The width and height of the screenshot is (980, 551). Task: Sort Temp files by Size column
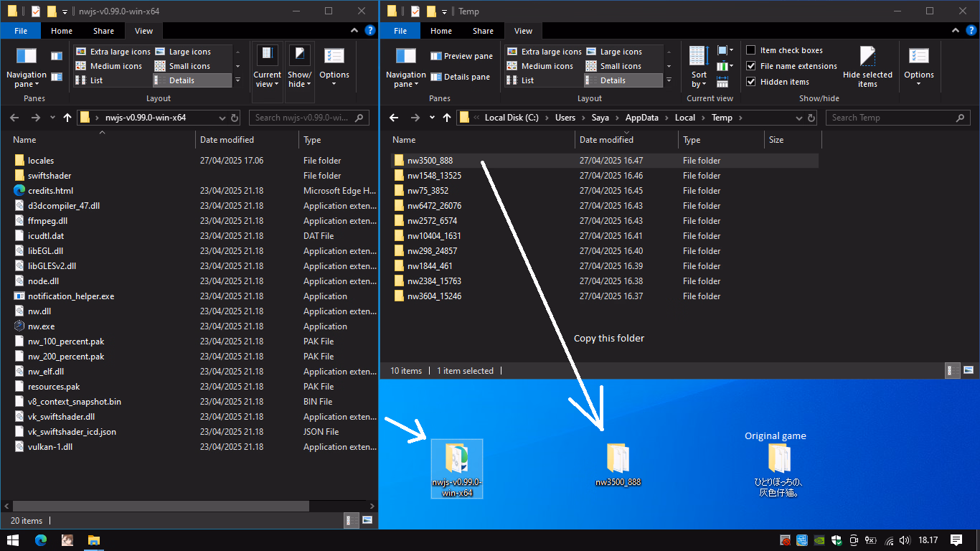point(792,140)
